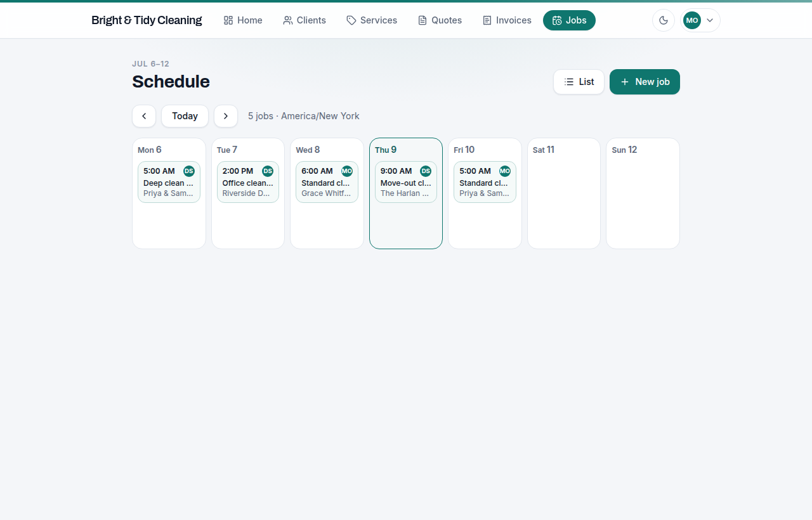This screenshot has width=812, height=520.
Task: Click '5 jobs · America/New York' text
Action: click(x=304, y=116)
